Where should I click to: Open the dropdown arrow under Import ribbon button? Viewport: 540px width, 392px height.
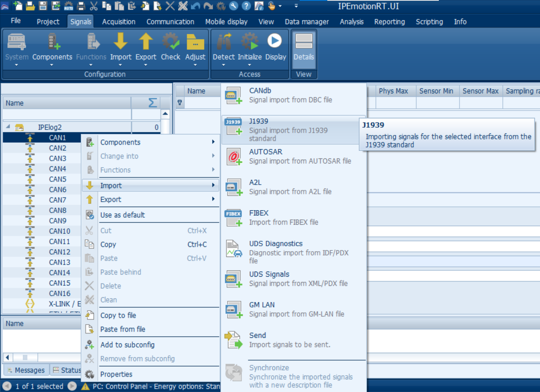120,65
